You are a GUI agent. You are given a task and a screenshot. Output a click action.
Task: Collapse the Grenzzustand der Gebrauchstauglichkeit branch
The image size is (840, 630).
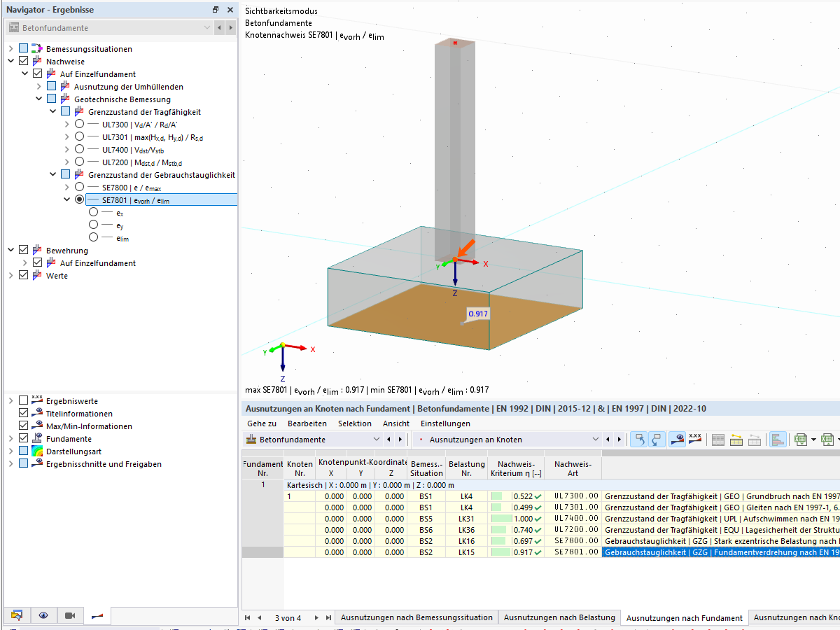click(x=54, y=174)
